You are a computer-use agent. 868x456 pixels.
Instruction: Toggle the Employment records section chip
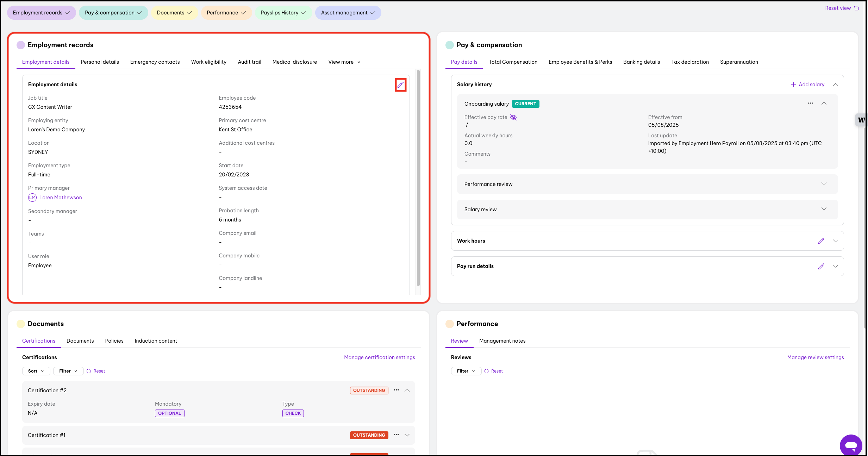41,13
